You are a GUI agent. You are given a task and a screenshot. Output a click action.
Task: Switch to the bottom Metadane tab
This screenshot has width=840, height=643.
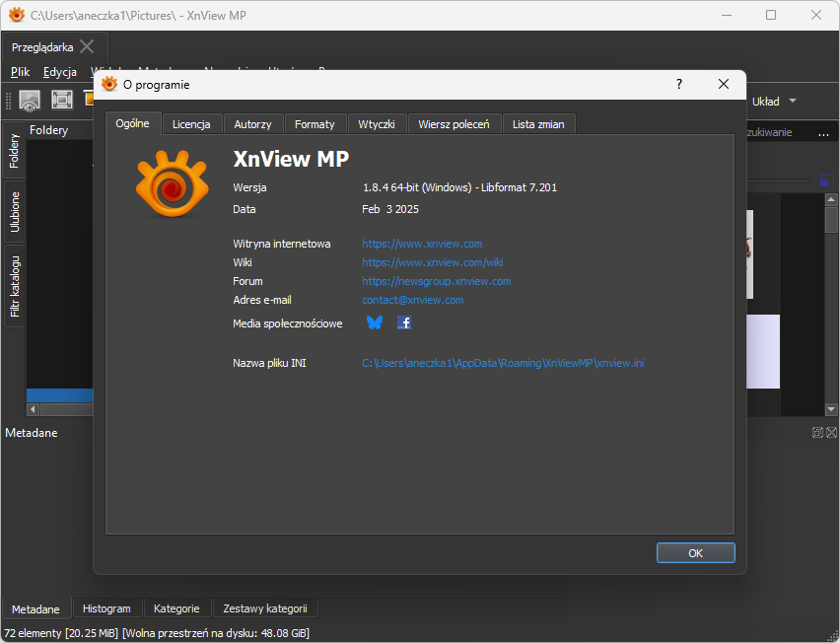pos(35,609)
